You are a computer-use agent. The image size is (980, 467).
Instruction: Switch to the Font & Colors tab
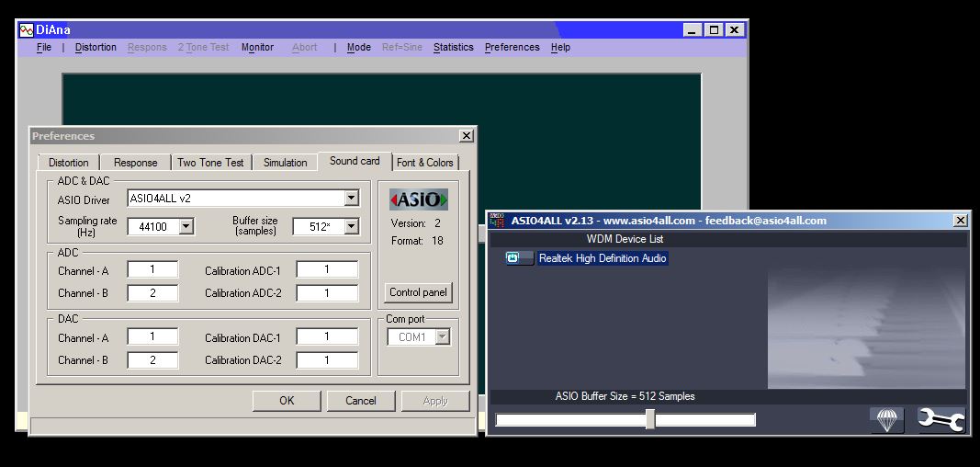click(425, 163)
